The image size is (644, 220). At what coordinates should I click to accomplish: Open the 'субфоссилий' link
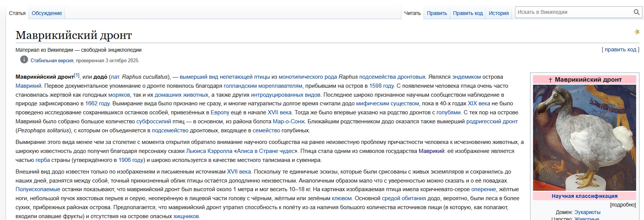(154, 121)
